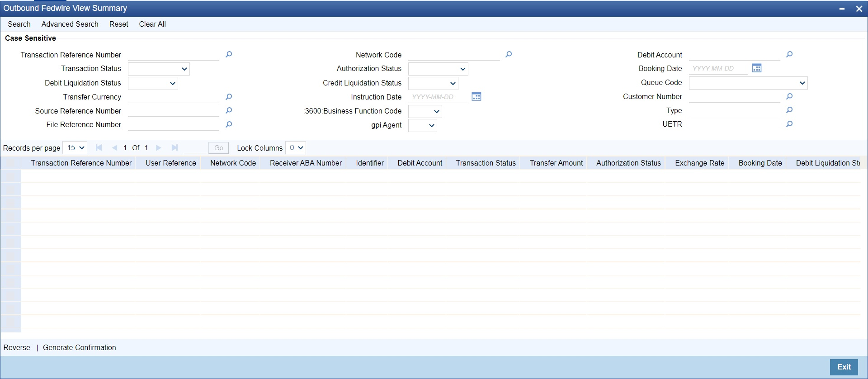The image size is (868, 379).
Task: Click the Exit button
Action: tap(844, 367)
